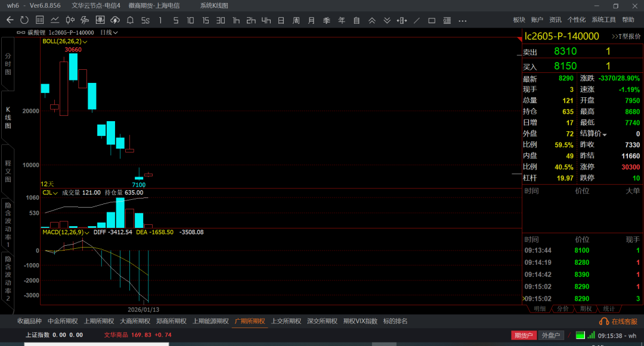
Task: Click the cloud sync icon
Action: [x=115, y=20]
